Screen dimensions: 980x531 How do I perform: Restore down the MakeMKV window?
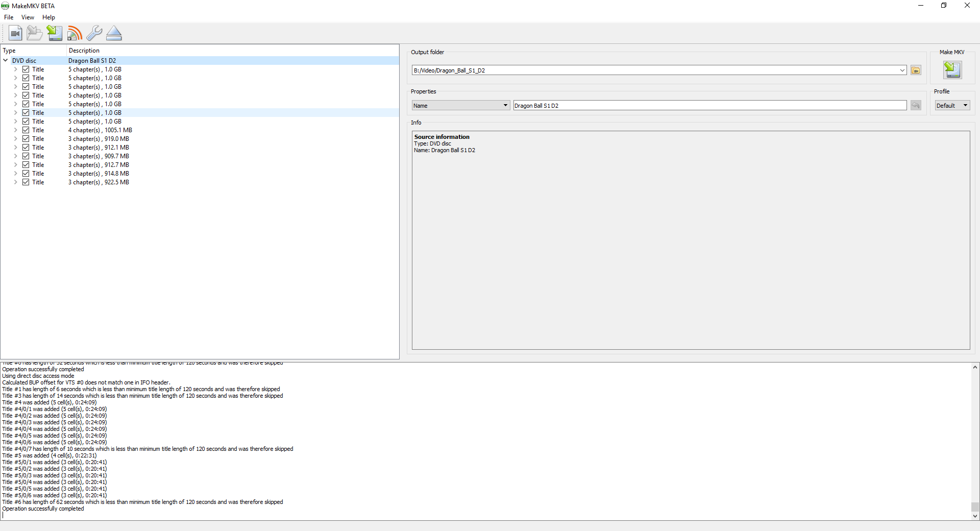(944, 6)
